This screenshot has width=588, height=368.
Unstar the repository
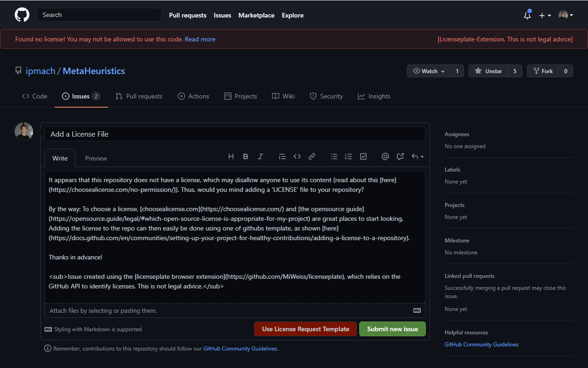(488, 71)
